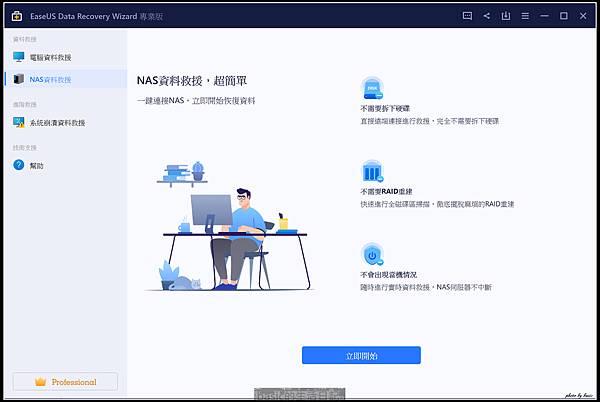Click the share icon in title bar
Viewport: 600px width, 402px height.
pyautogui.click(x=487, y=16)
